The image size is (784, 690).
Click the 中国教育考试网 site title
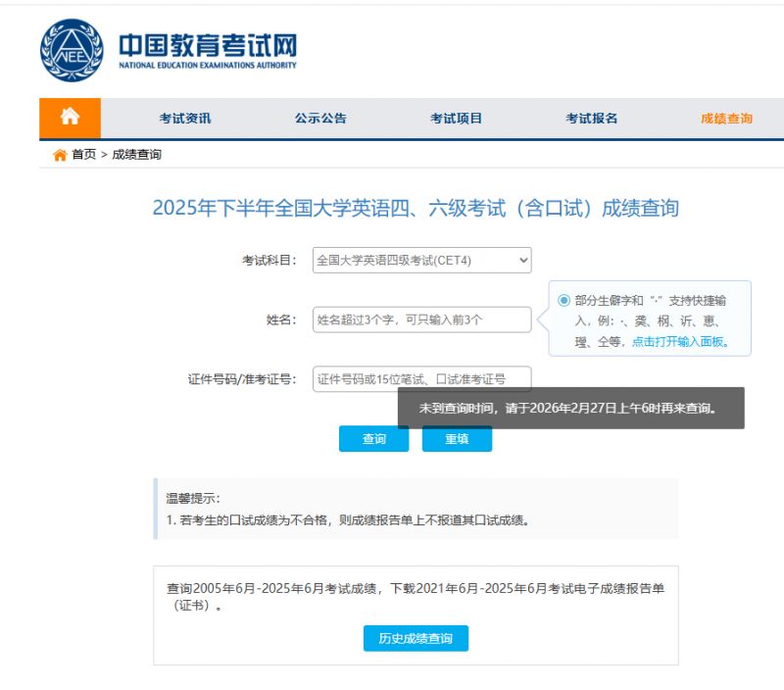[x=208, y=45]
